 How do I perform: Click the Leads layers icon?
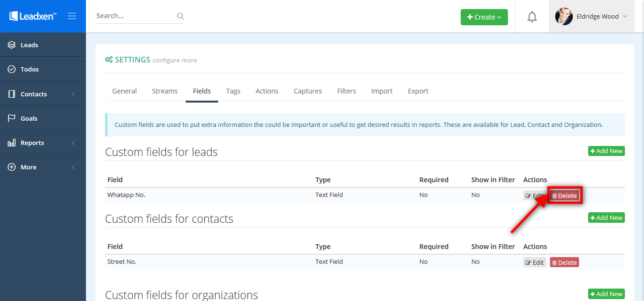click(x=12, y=45)
